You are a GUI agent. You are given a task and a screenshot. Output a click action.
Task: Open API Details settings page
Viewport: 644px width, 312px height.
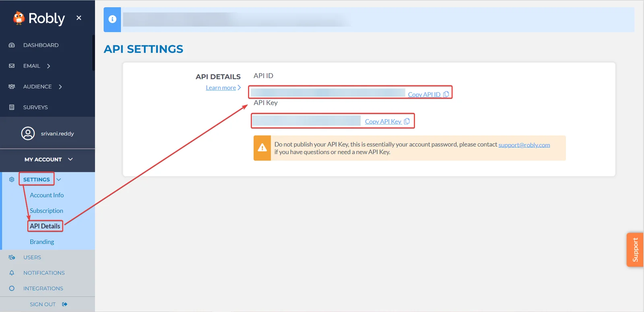[45, 226]
